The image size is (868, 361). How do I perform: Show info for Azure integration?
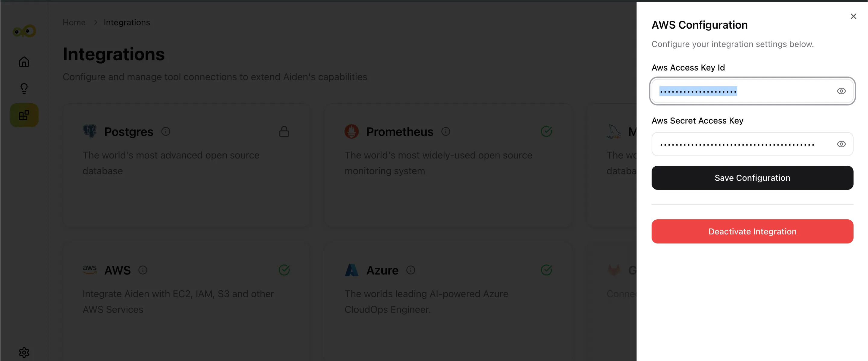click(410, 270)
